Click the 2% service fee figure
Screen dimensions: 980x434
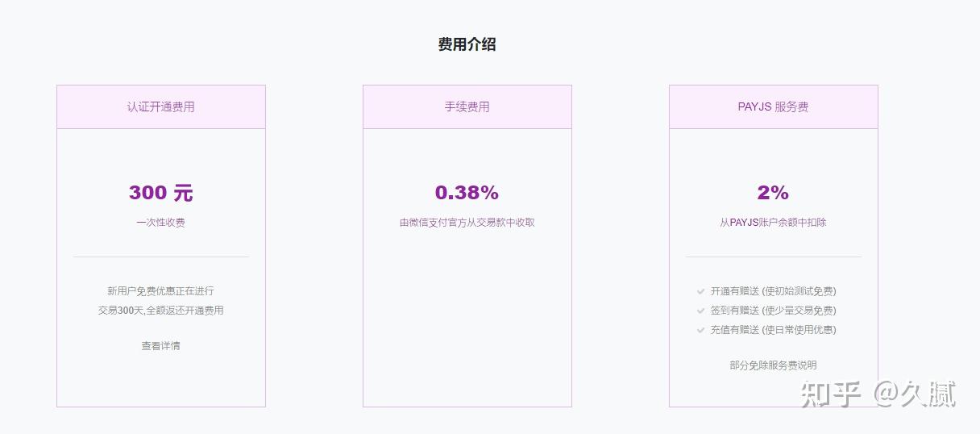(773, 193)
